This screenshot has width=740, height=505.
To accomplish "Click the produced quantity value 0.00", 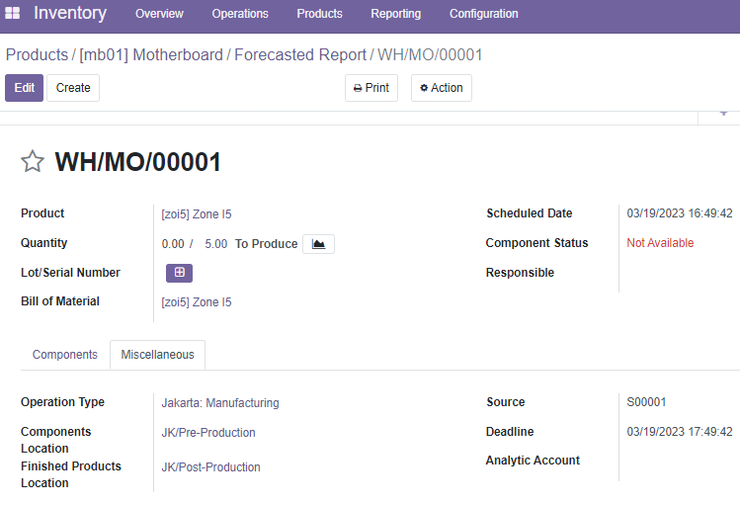I will click(x=173, y=244).
